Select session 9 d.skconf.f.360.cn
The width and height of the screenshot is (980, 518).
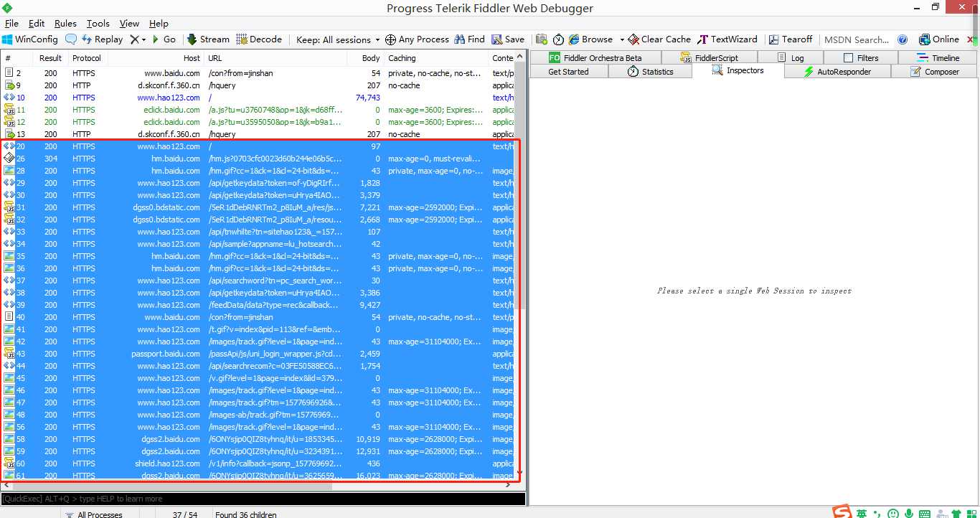click(258, 85)
